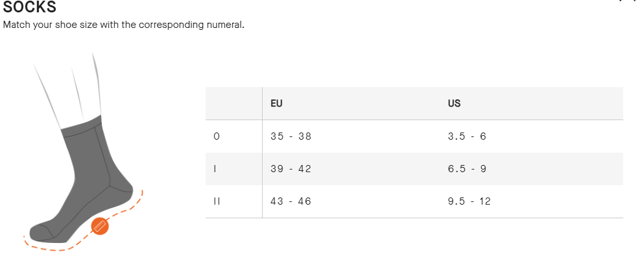Select the size 0 row label
Image resolution: width=644 pixels, height=254 pixels.
[217, 136]
